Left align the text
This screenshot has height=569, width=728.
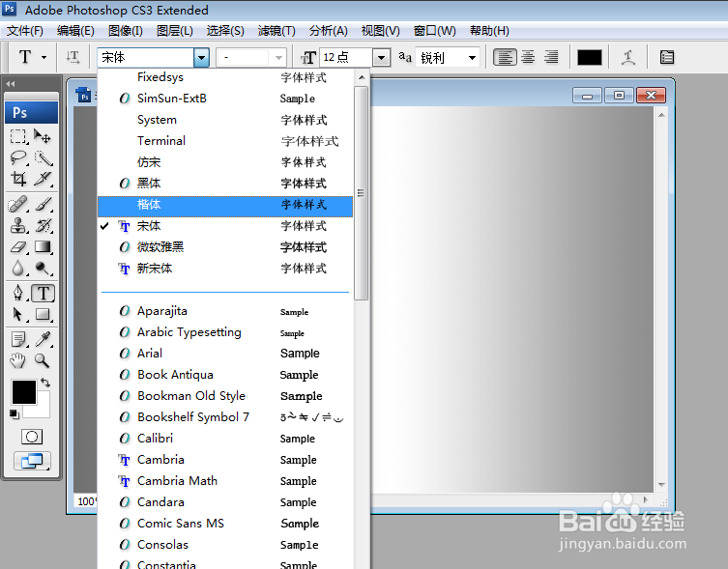505,58
